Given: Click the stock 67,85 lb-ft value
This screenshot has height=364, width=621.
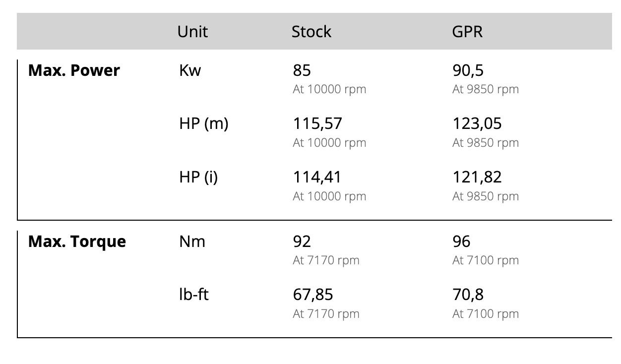Looking at the screenshot, I should click(x=313, y=295).
